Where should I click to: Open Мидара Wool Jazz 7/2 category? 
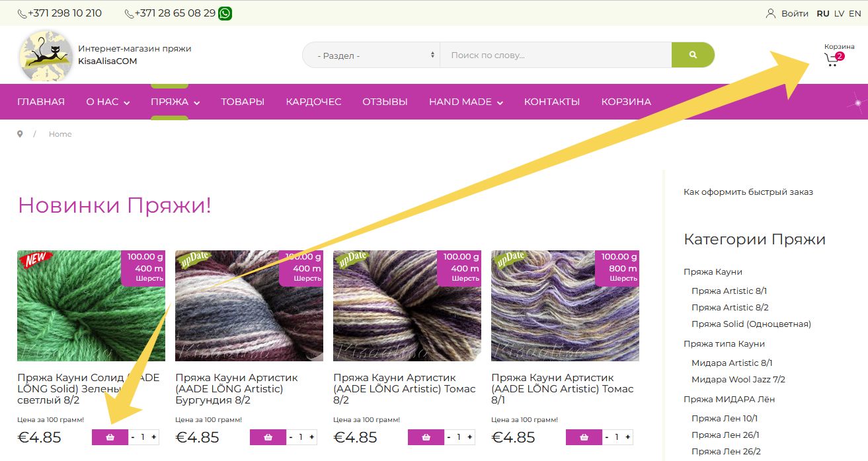click(738, 379)
